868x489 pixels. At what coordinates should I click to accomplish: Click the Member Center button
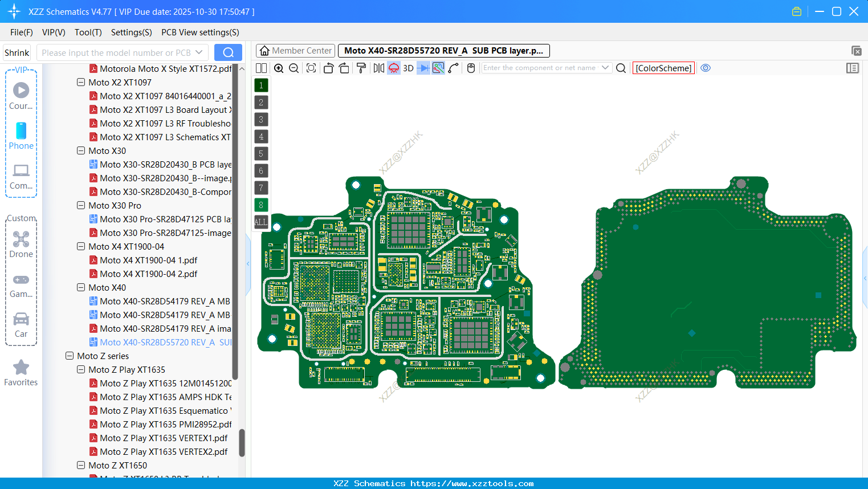pos(295,50)
